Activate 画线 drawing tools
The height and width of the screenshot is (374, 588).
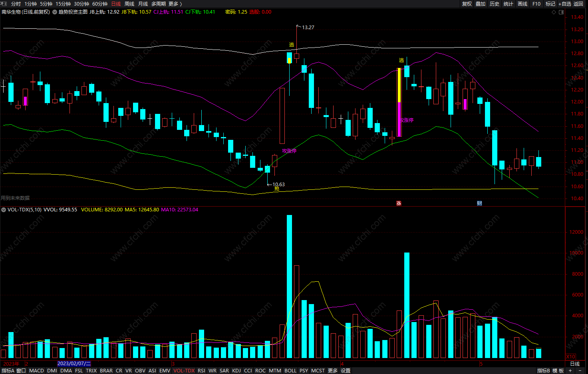coord(522,4)
